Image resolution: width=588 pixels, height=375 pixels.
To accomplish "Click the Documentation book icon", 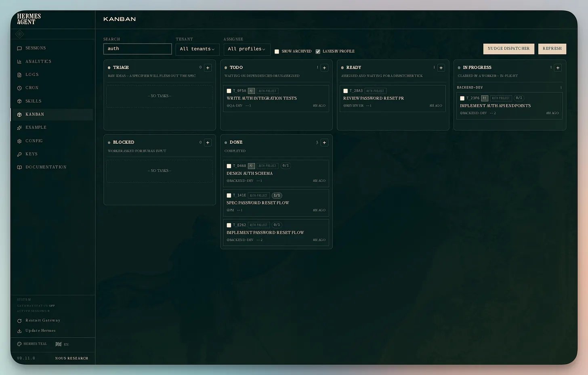I will [19, 167].
